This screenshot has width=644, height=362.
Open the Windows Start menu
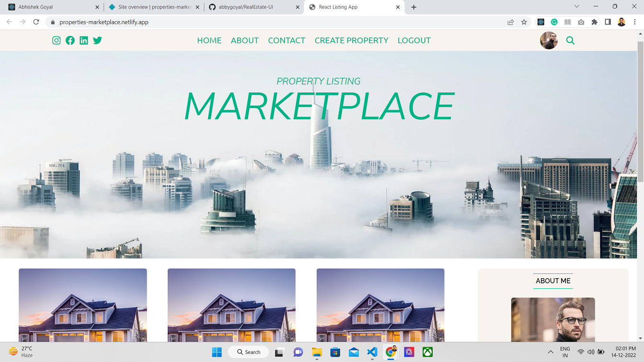click(x=217, y=352)
